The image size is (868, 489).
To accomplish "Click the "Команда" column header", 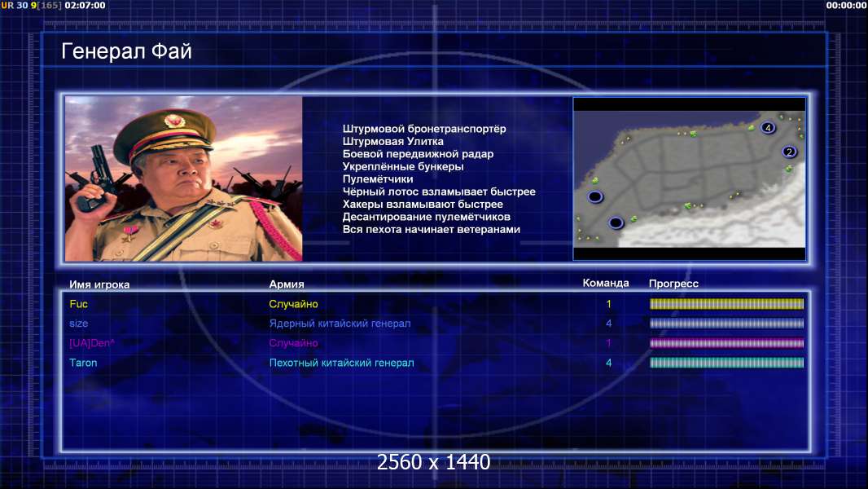I will coord(606,283).
